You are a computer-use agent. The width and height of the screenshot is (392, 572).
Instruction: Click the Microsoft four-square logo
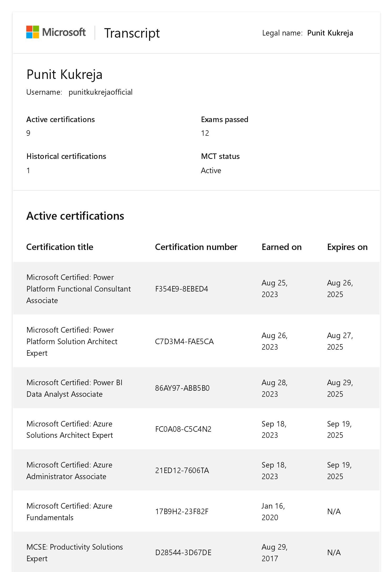click(x=33, y=32)
